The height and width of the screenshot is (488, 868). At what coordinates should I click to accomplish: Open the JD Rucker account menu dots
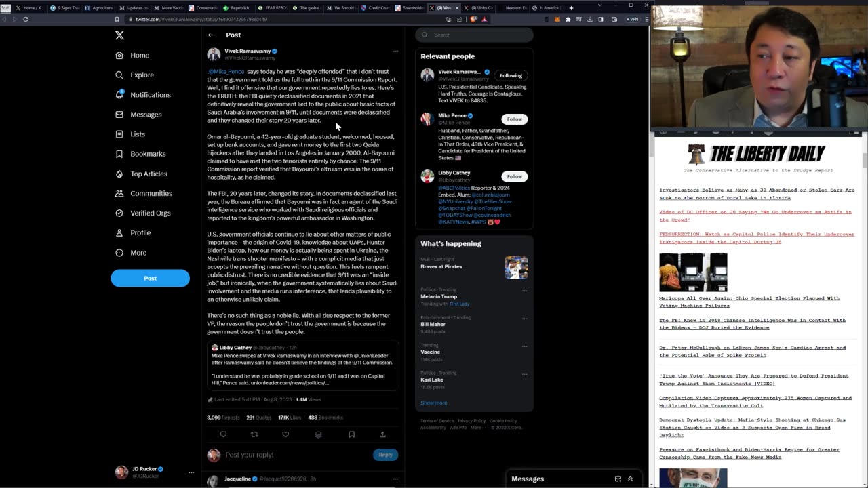[x=191, y=472]
